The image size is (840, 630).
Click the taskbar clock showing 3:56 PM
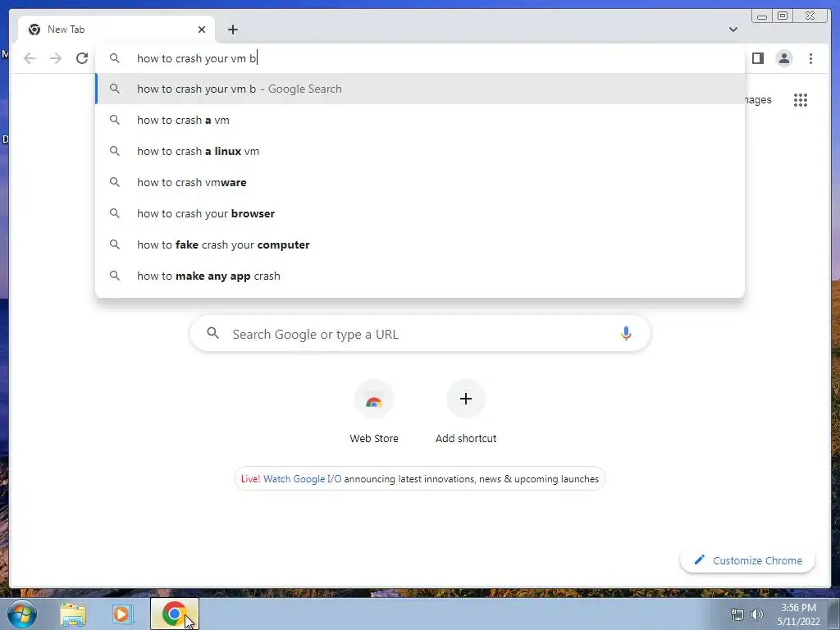click(798, 614)
